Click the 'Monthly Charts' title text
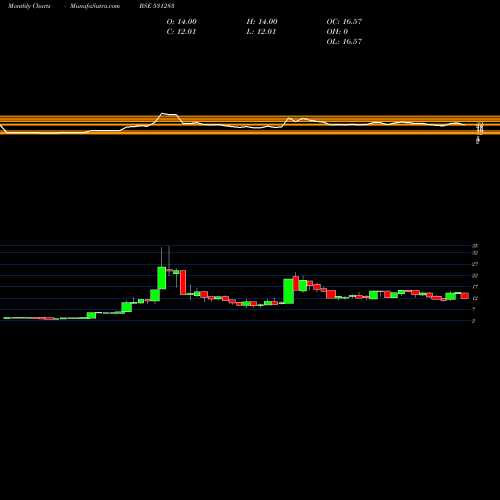The width and height of the screenshot is (500, 500). [x=29, y=6]
